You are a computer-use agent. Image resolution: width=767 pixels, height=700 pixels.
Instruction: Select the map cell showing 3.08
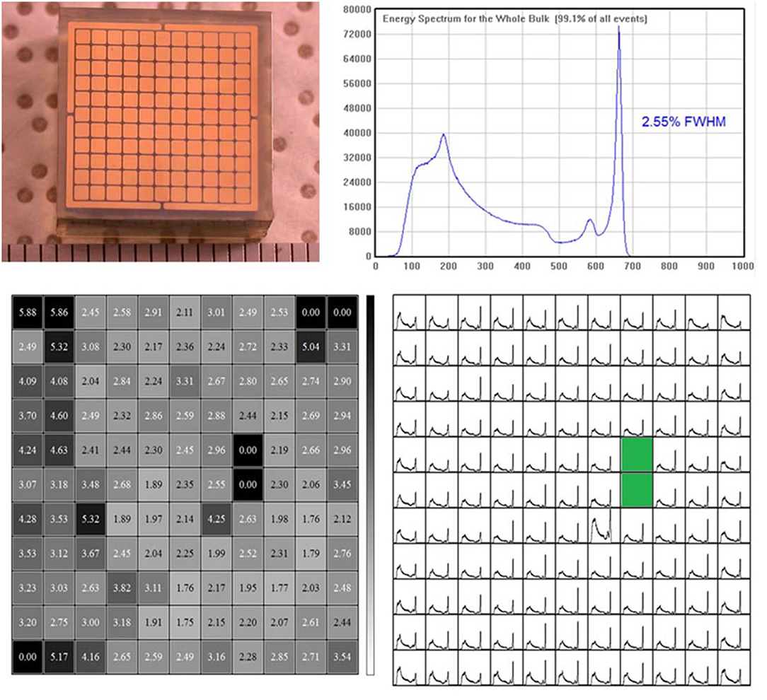pos(91,346)
